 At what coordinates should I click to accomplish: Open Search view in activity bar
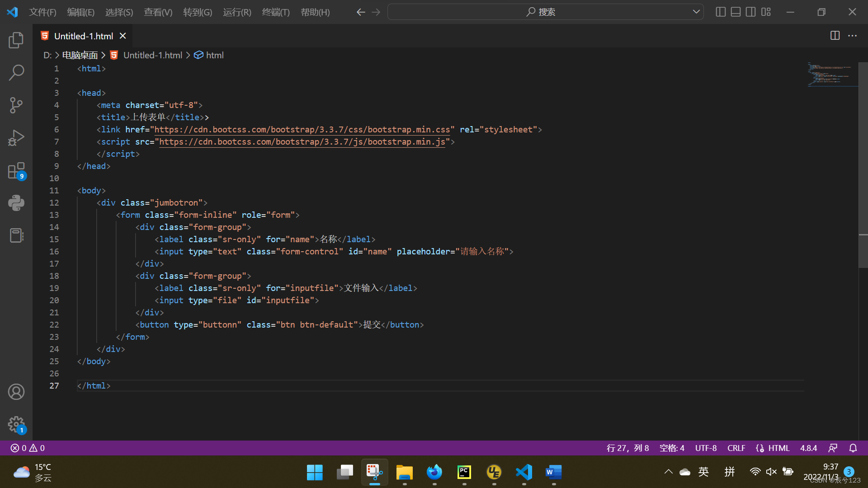16,72
